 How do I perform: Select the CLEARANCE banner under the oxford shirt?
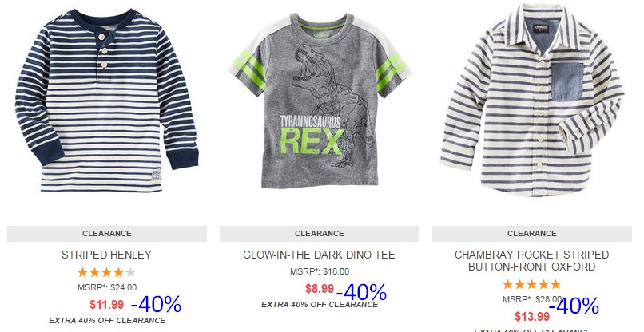click(532, 234)
